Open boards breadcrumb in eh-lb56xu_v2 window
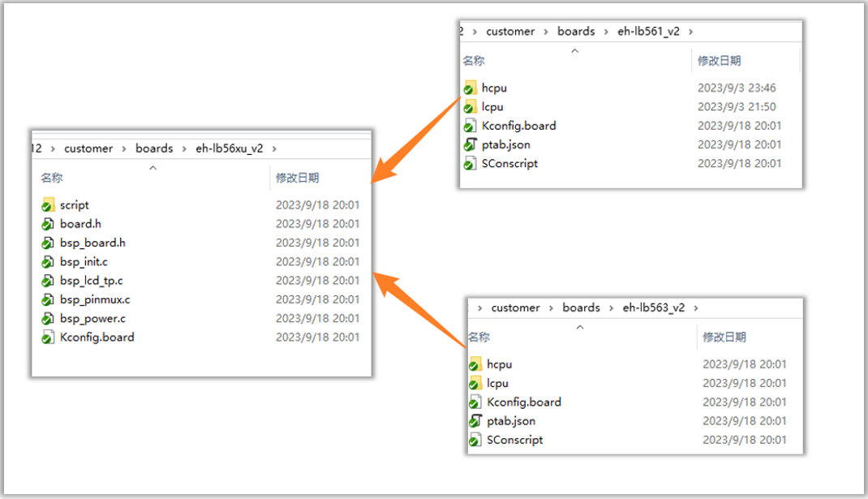 pos(154,148)
